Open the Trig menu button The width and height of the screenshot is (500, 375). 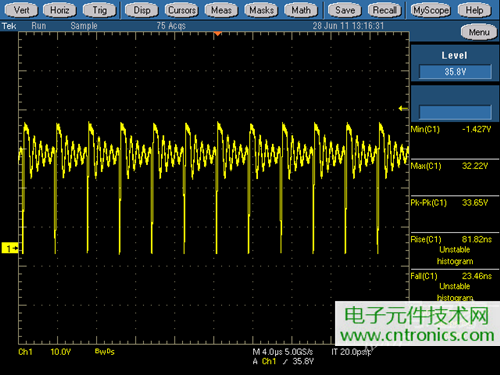click(99, 10)
